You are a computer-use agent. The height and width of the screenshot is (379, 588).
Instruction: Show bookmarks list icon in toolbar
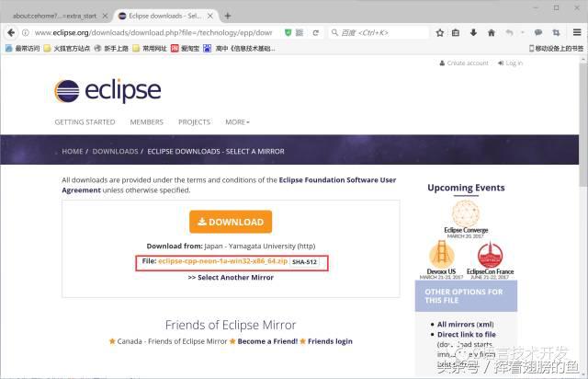(x=456, y=33)
